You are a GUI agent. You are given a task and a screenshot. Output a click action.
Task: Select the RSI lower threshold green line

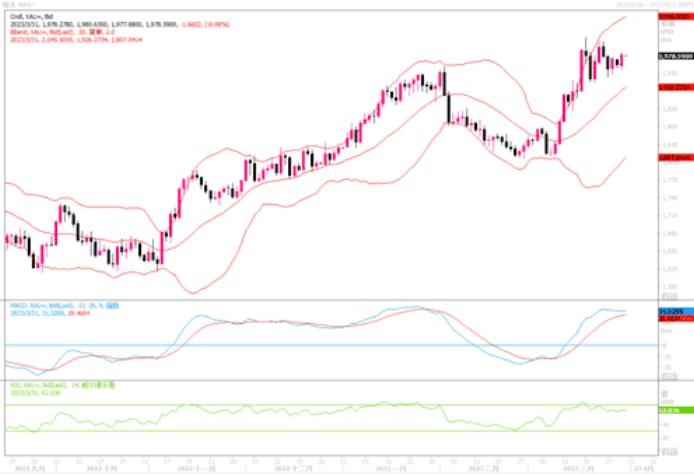click(x=300, y=432)
